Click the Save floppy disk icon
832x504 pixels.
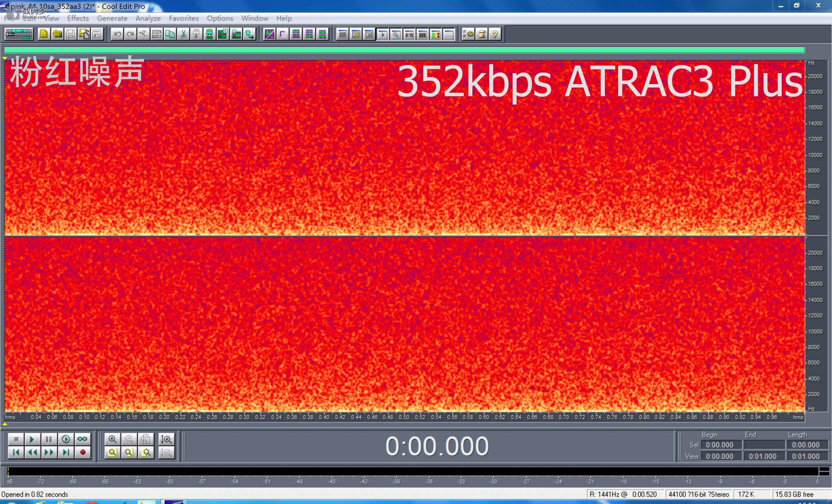pos(70,34)
